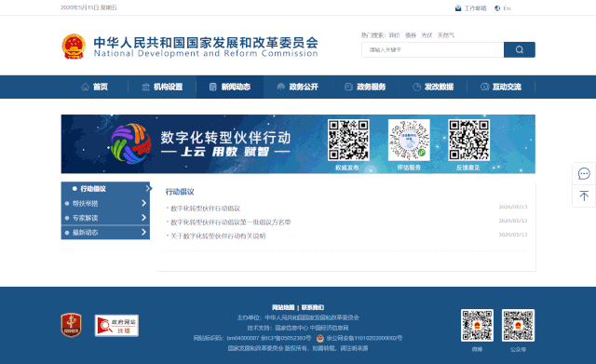The width and height of the screenshot is (596, 364).
Task: Click the police emblem beside 京公网安备
Action: (x=320, y=338)
